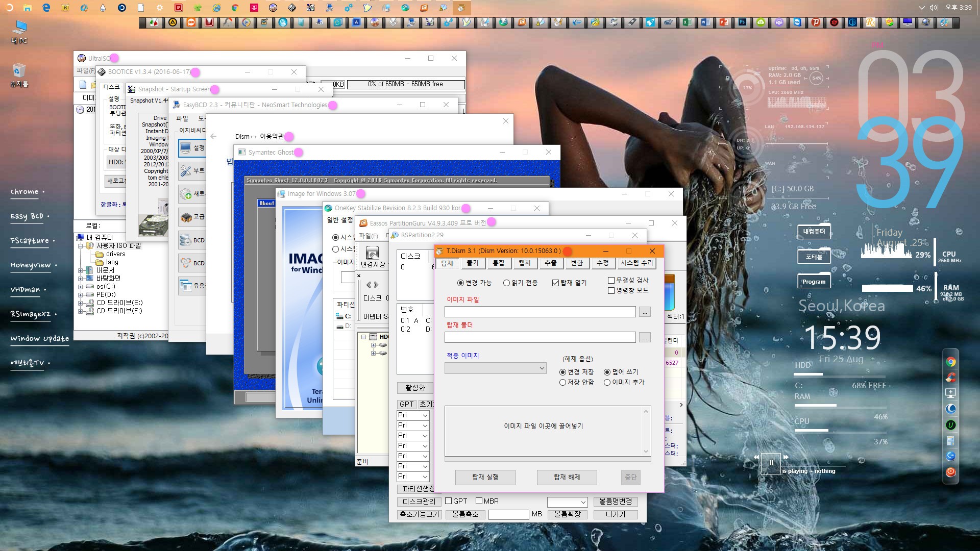Skip to next track in music widget
The width and height of the screenshot is (980, 551).
[x=786, y=457]
